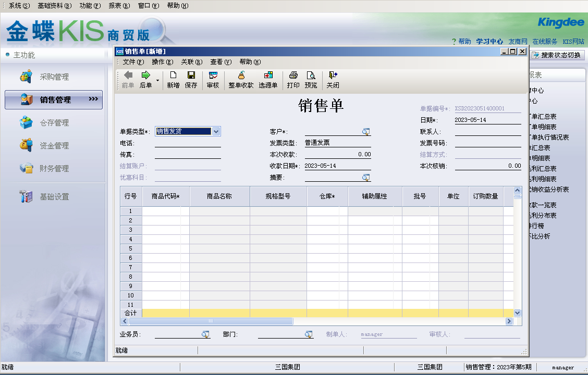The width and height of the screenshot is (588, 375).
Task: Click the grid scroll up arrow
Action: pyautogui.click(x=518, y=190)
